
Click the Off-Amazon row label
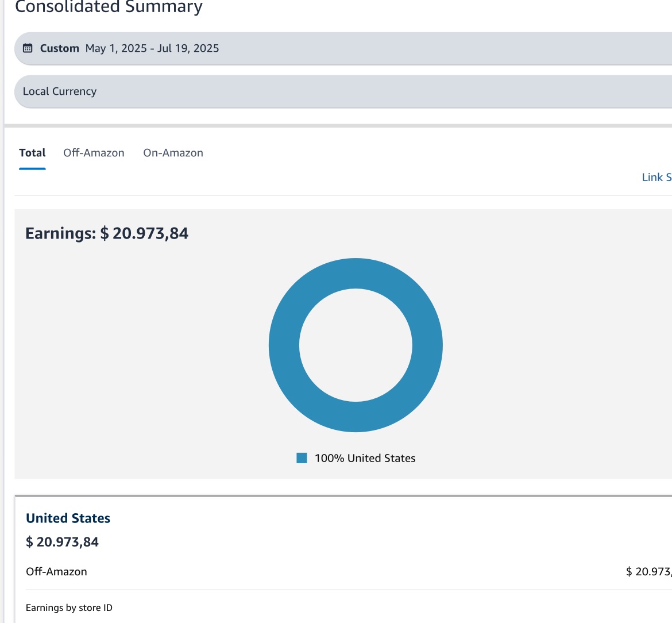click(56, 571)
